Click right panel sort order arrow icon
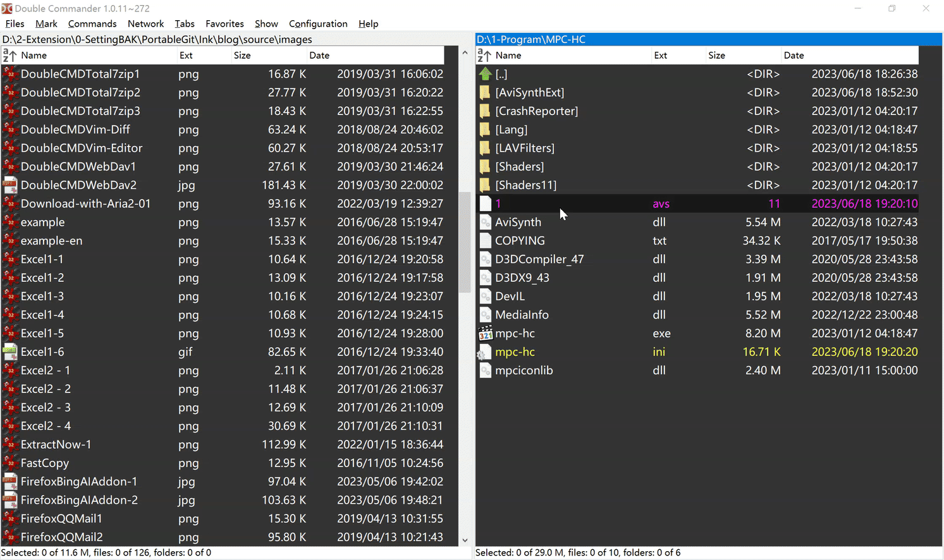The height and width of the screenshot is (560, 944). pyautogui.click(x=484, y=56)
